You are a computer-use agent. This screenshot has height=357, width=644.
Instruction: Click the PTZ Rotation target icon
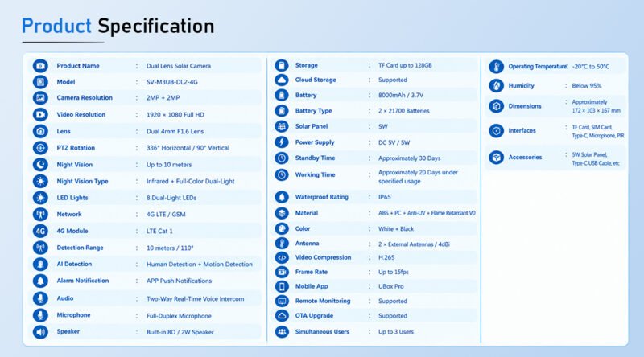40,148
